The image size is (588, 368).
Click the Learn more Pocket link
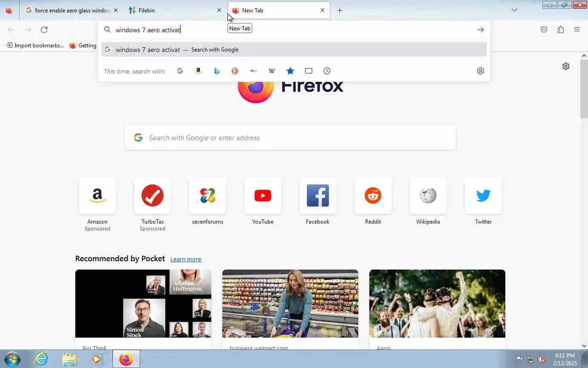point(186,259)
